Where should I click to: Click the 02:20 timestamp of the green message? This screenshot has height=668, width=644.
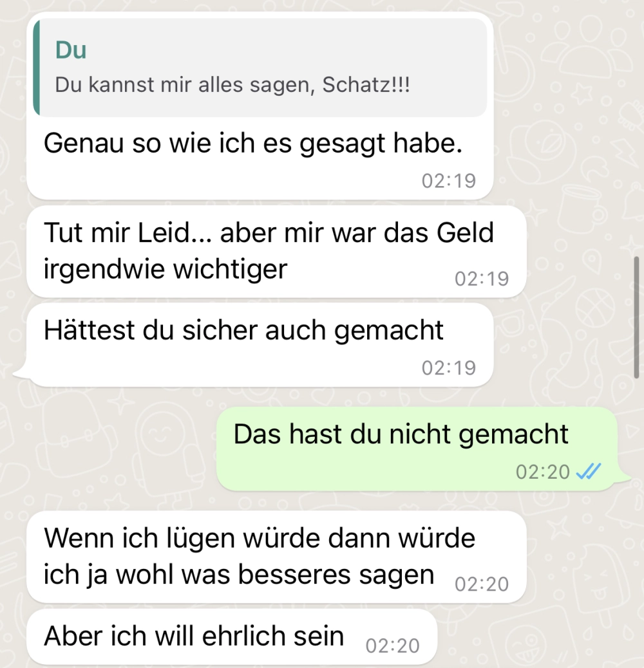[542, 472]
